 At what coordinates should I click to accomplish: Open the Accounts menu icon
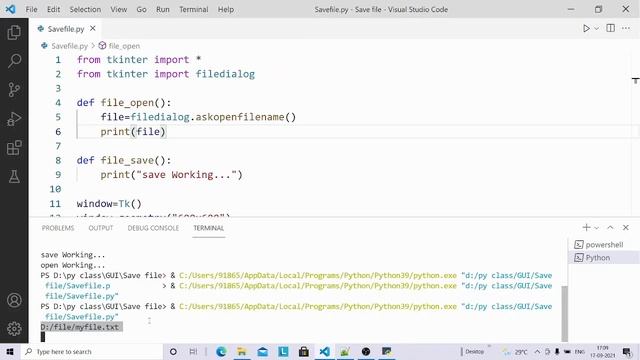click(x=14, y=300)
